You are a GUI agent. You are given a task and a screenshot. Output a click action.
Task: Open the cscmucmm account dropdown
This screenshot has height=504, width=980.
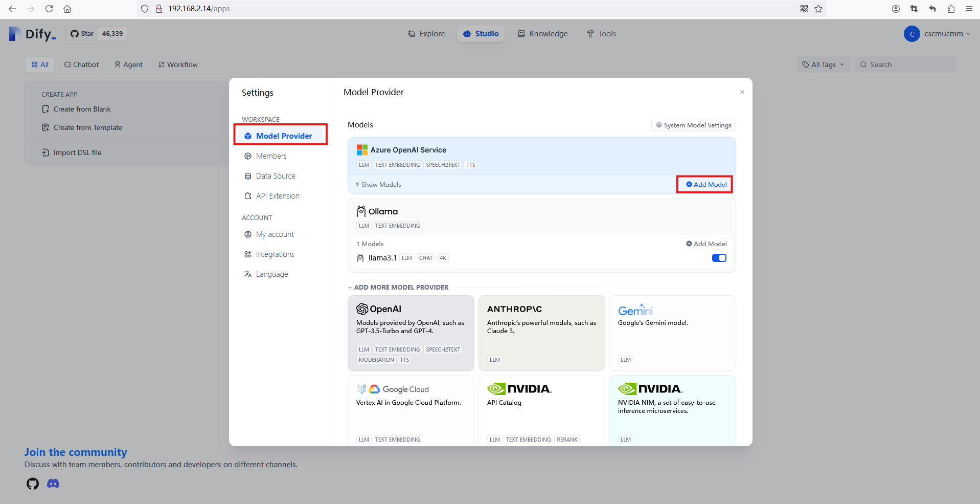[x=946, y=34]
